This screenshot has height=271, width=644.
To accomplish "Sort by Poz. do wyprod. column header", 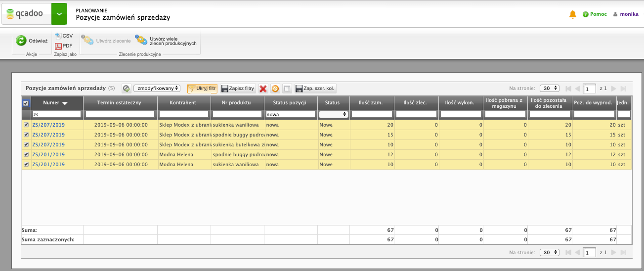I will click(595, 103).
